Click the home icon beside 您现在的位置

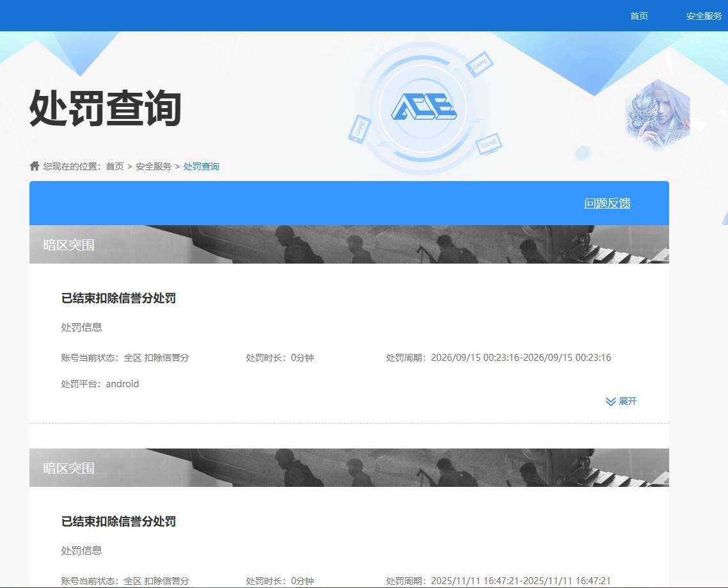(35, 166)
